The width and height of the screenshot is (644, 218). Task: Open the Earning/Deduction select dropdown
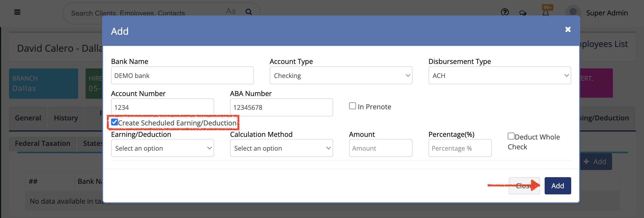(162, 148)
